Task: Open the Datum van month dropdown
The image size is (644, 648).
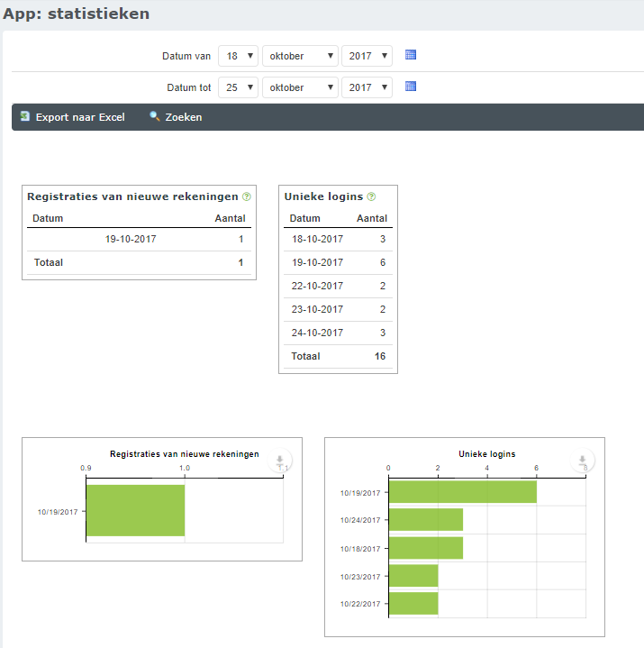Action: 300,56
